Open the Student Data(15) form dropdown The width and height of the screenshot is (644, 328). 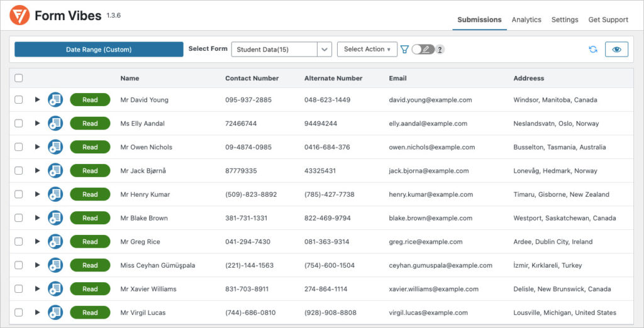coord(281,50)
